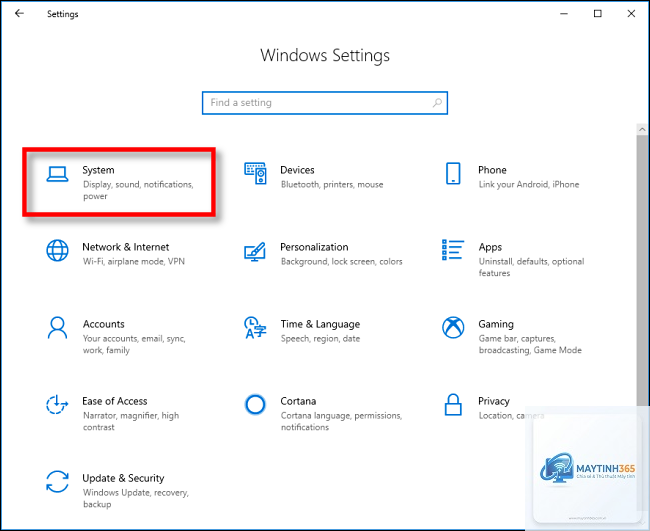Screen dimensions: 650x531
Task: Click 'Display, sound, notifications, power' description
Action: point(138,190)
